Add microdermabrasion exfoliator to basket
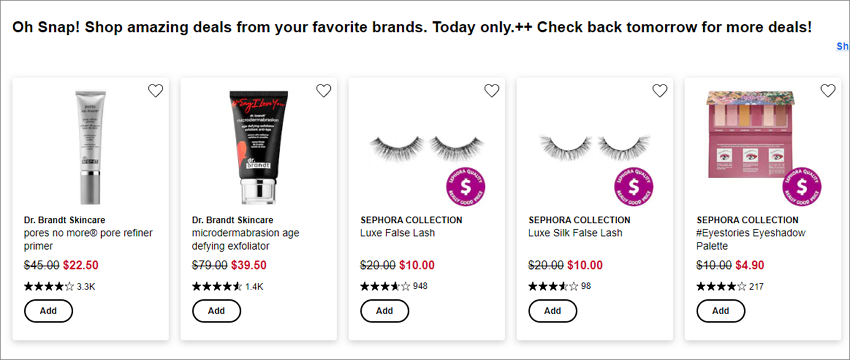 216,311
